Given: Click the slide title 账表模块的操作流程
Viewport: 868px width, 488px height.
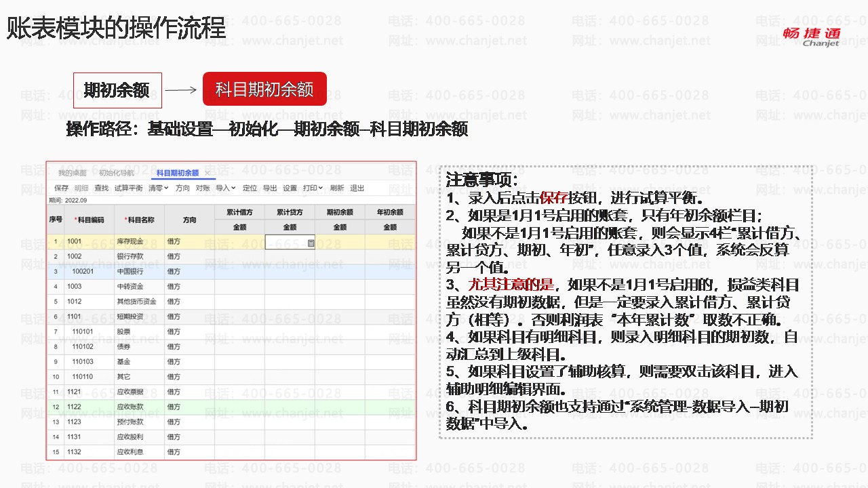Looking at the screenshot, I should (x=117, y=28).
